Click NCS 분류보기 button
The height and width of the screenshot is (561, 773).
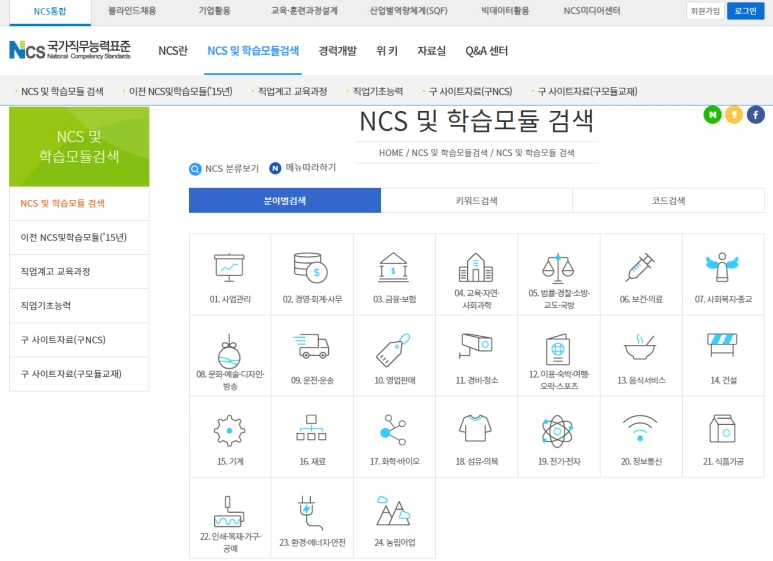224,169
